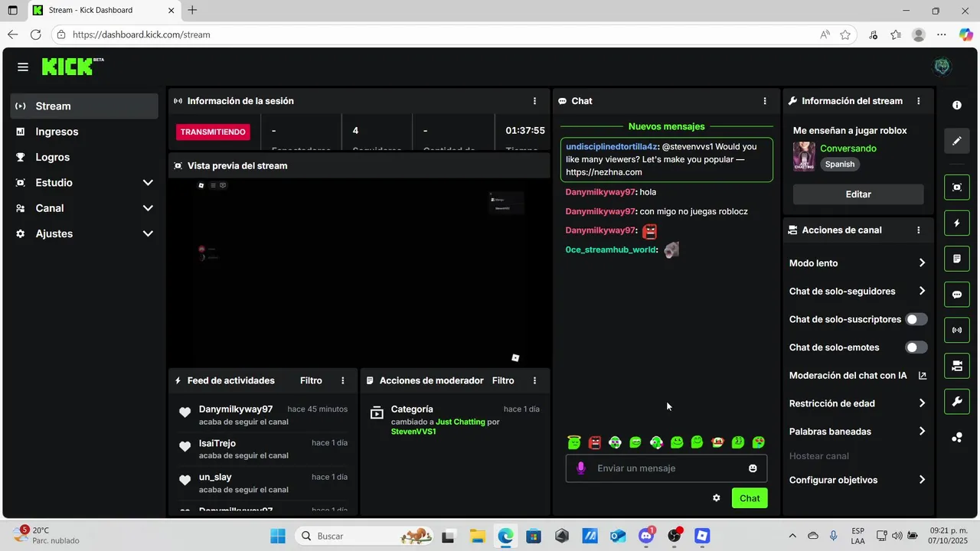The image size is (980, 551).
Task: Click StevenVVS1 in moderator actions
Action: (x=413, y=432)
